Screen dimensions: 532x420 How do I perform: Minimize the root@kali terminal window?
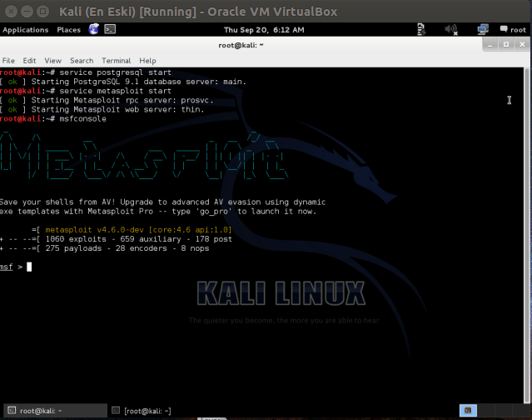pos(490,44)
